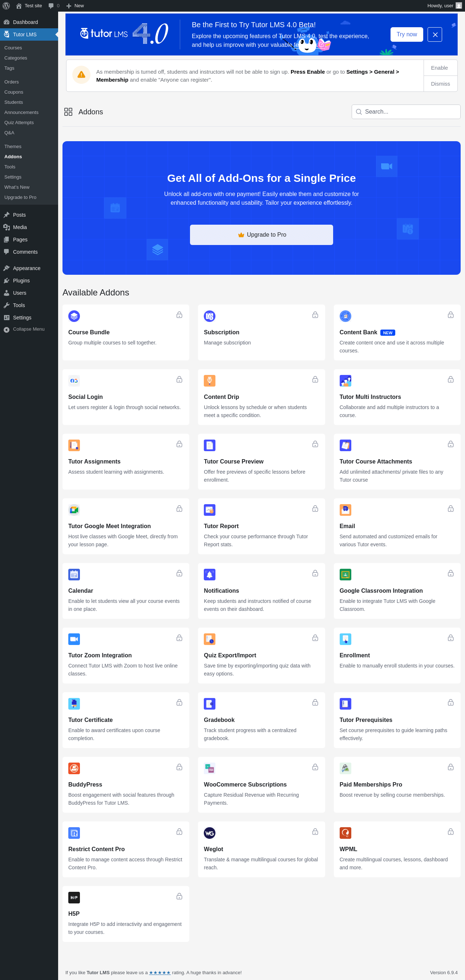Click the Tutor Course Preview icon
The height and width of the screenshot is (980, 465).
pyautogui.click(x=210, y=445)
